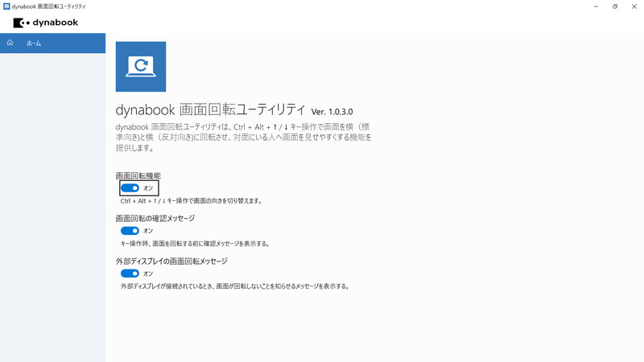The image size is (644, 362).
Task: Click the window title text in title bar
Action: (49, 6)
